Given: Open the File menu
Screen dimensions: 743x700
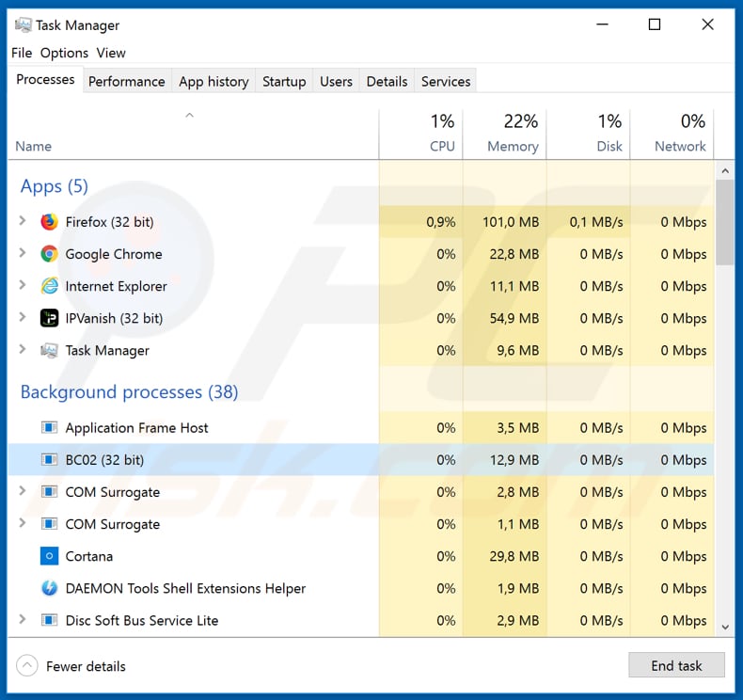Looking at the screenshot, I should [22, 53].
